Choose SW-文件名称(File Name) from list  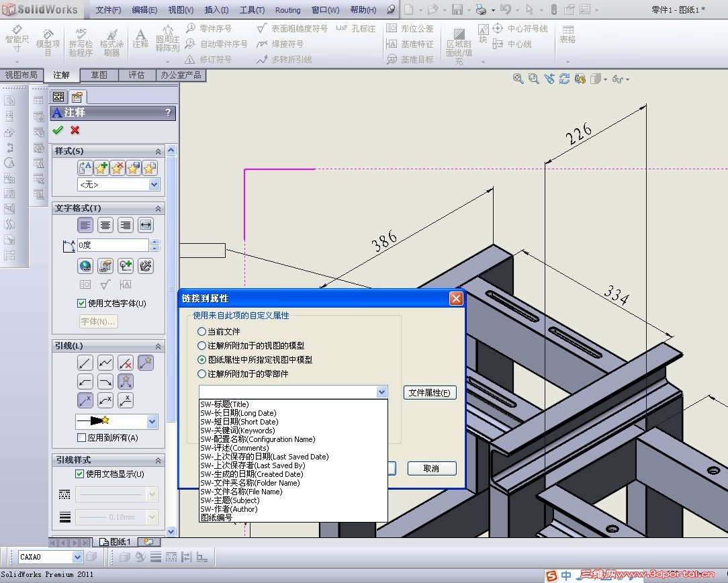coord(293,492)
